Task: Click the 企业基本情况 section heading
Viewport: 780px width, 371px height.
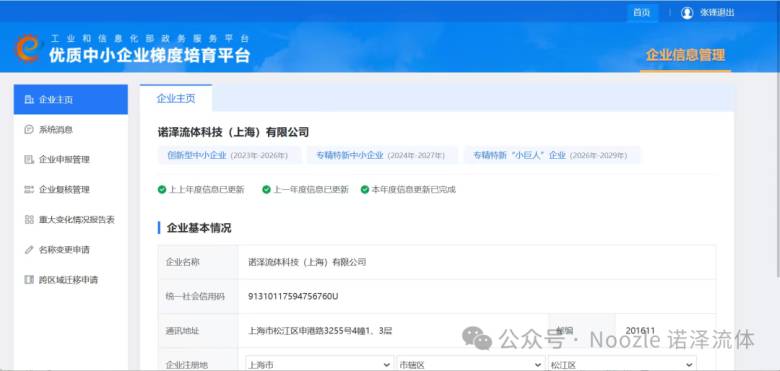Action: pos(199,228)
